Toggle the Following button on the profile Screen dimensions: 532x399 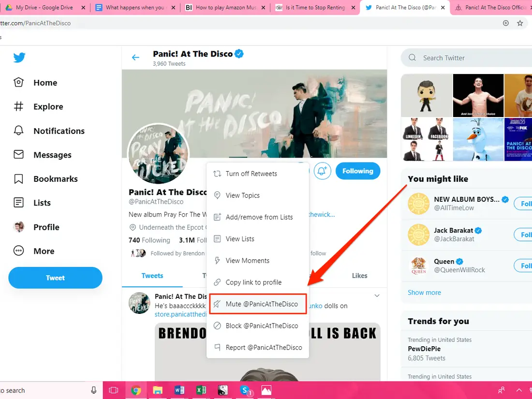pos(357,171)
